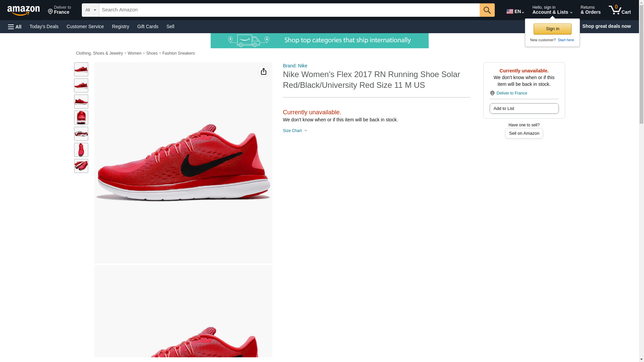Select the last shoe pair thumbnail
Image resolution: width=644 pixels, height=362 pixels.
(81, 166)
